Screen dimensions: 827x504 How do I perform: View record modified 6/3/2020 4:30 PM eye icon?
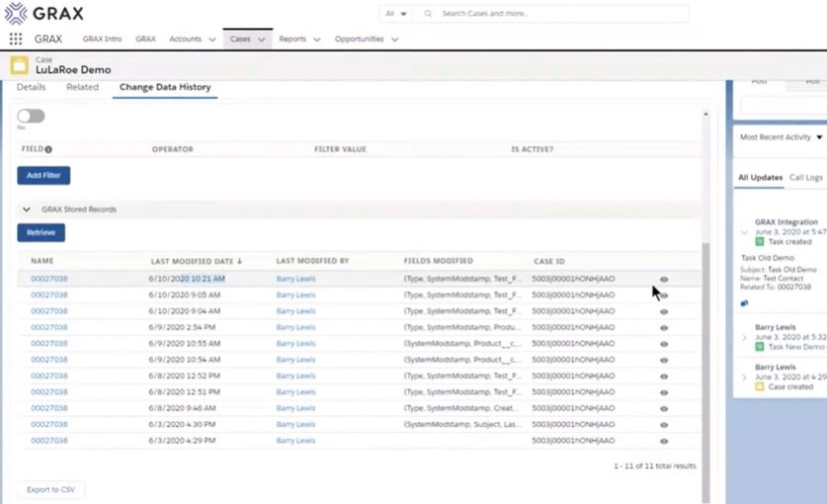click(x=664, y=425)
